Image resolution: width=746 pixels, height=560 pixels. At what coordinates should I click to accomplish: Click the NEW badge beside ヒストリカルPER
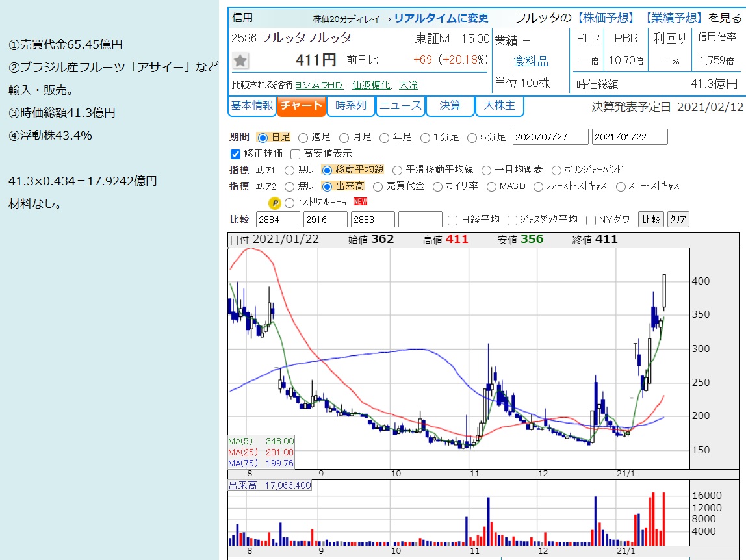pyautogui.click(x=360, y=202)
